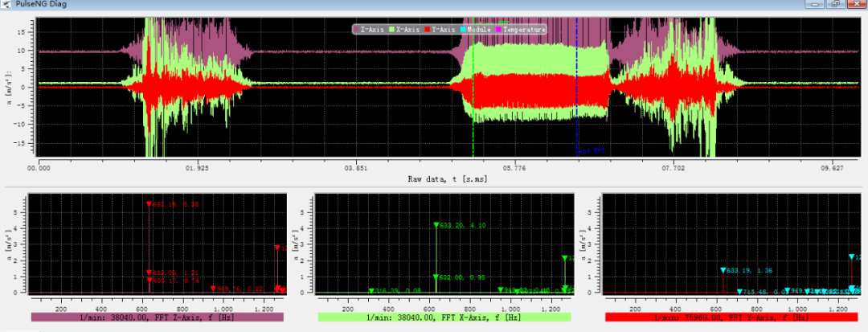Click the Temperature legend item
The height and width of the screenshot is (332, 868).
522,30
